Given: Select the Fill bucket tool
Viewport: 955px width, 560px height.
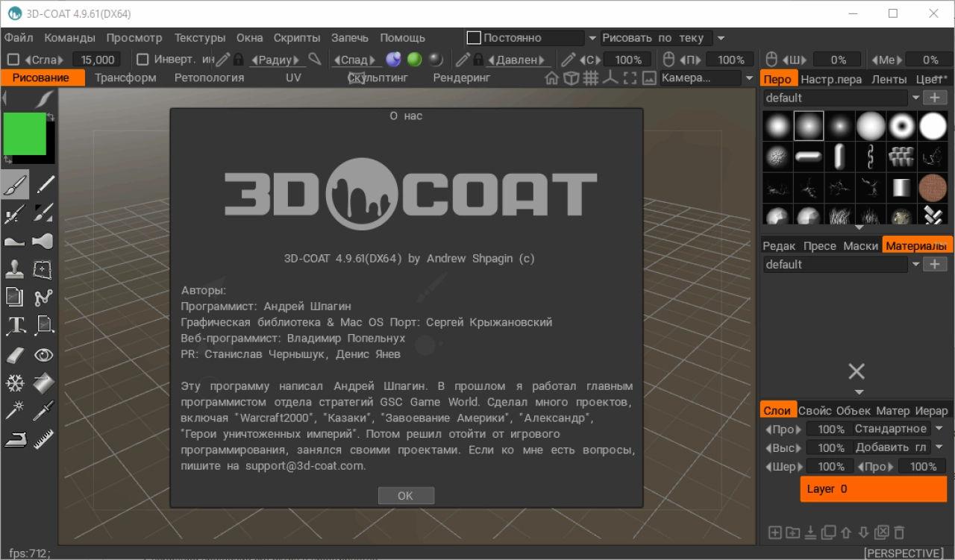Looking at the screenshot, I should coord(44,383).
